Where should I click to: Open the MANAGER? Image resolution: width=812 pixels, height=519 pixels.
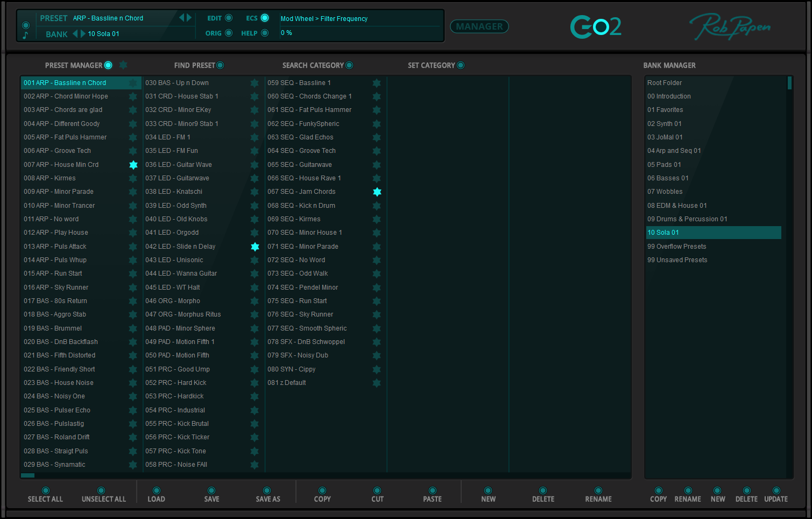479,26
